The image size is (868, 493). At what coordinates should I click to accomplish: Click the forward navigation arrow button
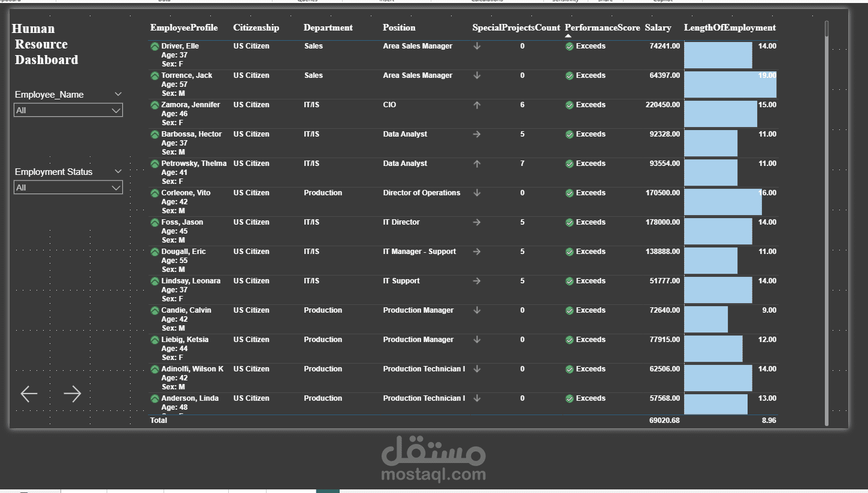[x=72, y=394]
